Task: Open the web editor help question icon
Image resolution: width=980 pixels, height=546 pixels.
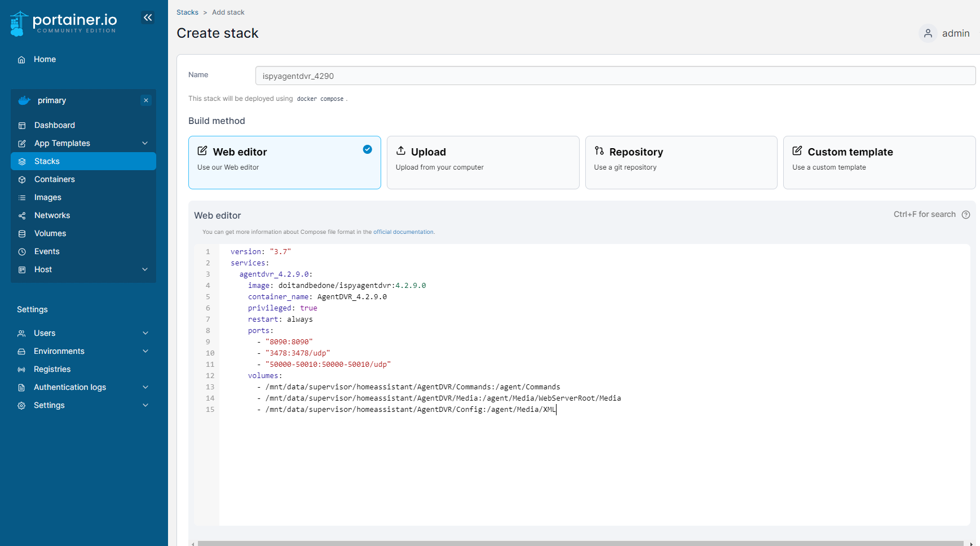Action: [x=966, y=215]
